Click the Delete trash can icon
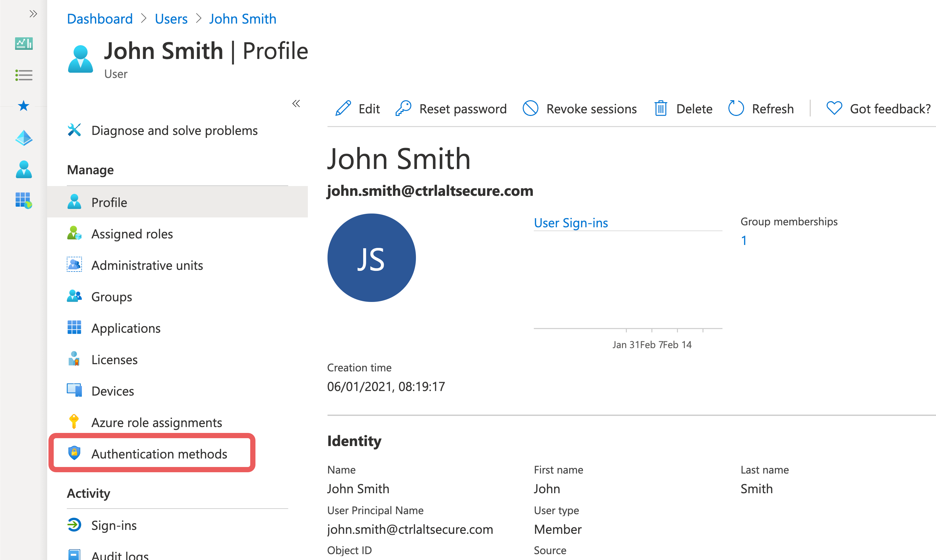Screen dimensions: 936x560 (661, 108)
